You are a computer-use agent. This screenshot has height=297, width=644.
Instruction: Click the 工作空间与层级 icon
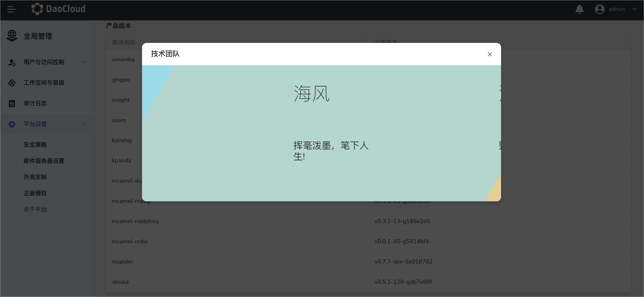pos(12,83)
